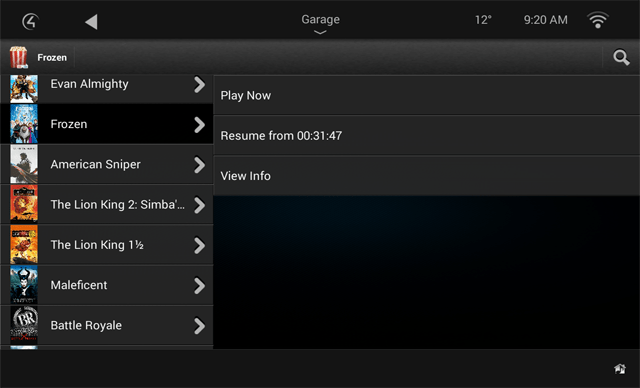This screenshot has width=640, height=388.
Task: Expand Frozen row chevron arrow
Action: (x=199, y=125)
